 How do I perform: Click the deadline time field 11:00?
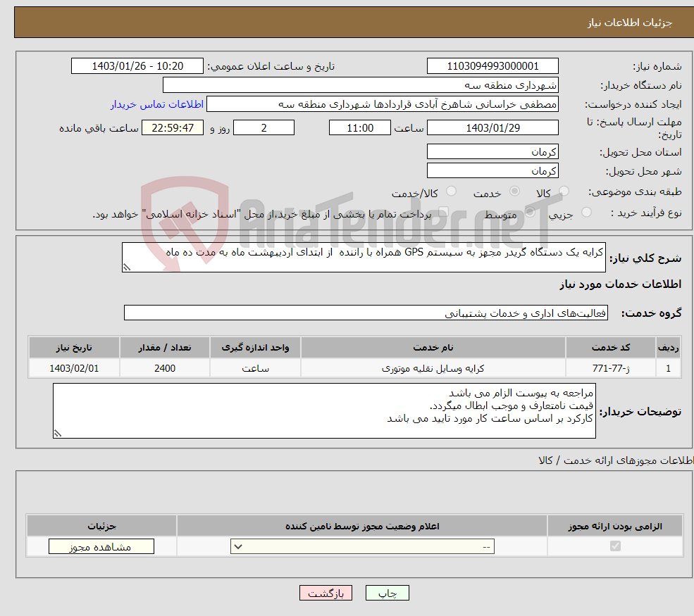360,128
